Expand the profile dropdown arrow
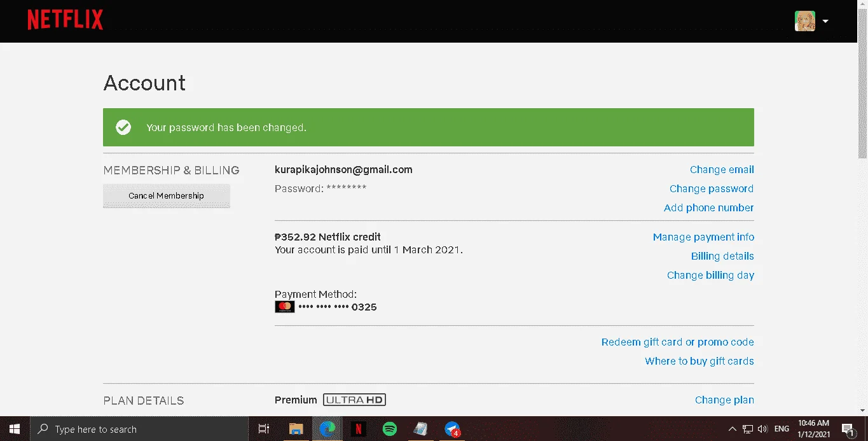This screenshot has height=441, width=868. tap(825, 21)
